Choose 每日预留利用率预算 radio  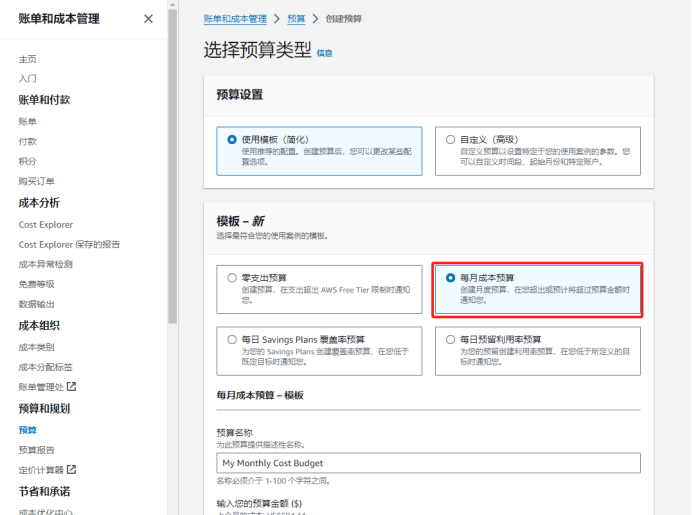click(x=450, y=339)
